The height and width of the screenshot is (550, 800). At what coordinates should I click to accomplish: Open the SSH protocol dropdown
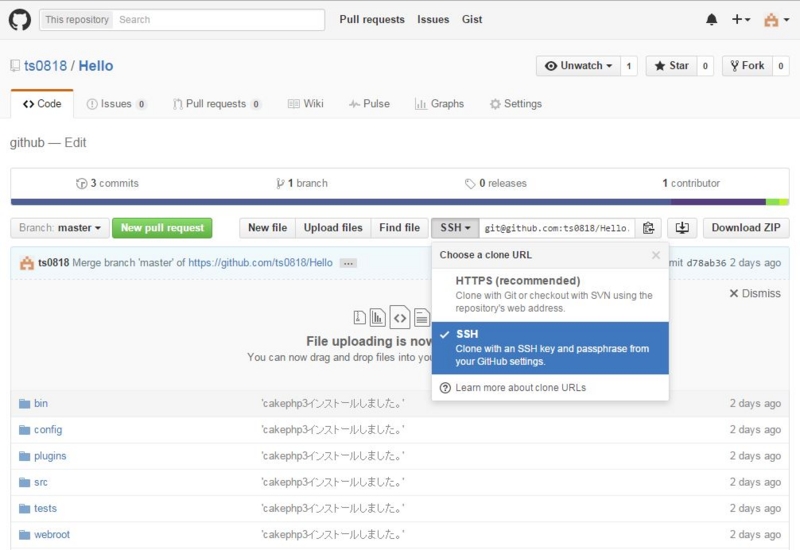455,228
